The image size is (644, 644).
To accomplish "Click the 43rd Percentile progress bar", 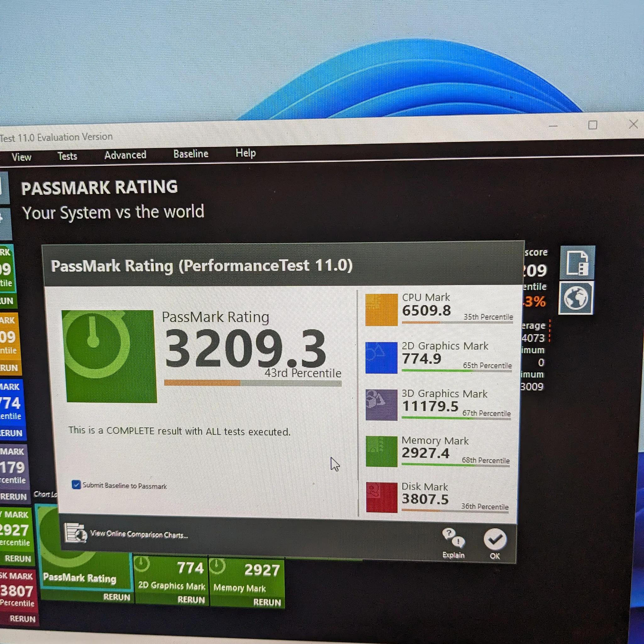I will coord(253,383).
